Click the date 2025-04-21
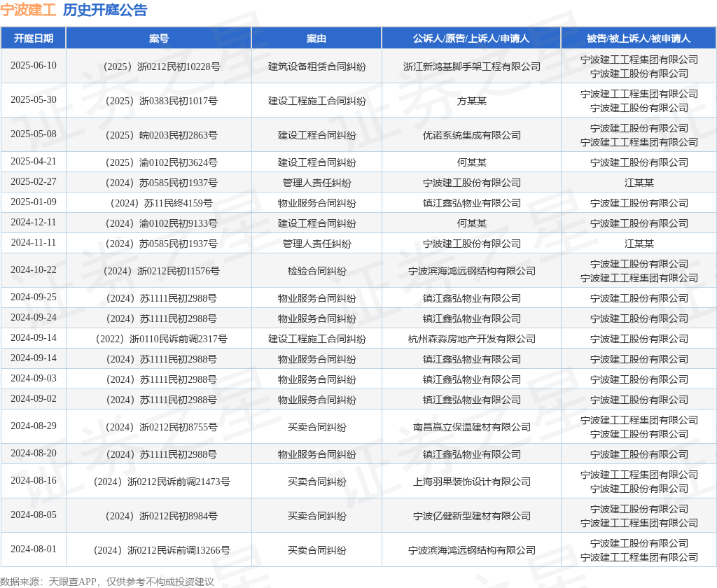717x588 pixels. [x=34, y=162]
